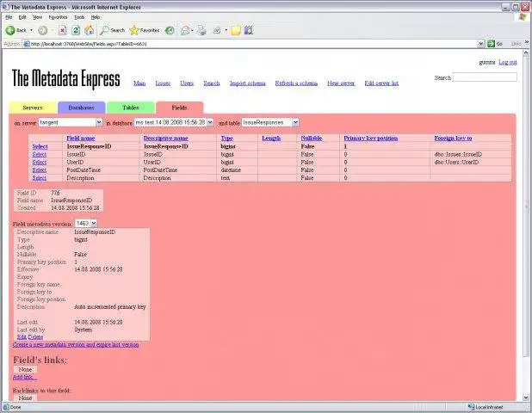Screen dimensions: 532x413
Task: Sort by Primary key position header
Action: pyautogui.click(x=371, y=138)
